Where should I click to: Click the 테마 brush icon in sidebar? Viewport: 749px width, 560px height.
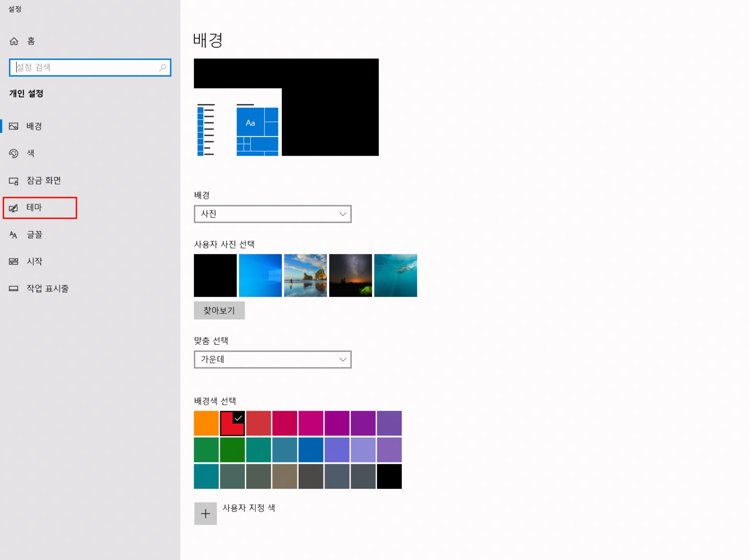click(13, 208)
